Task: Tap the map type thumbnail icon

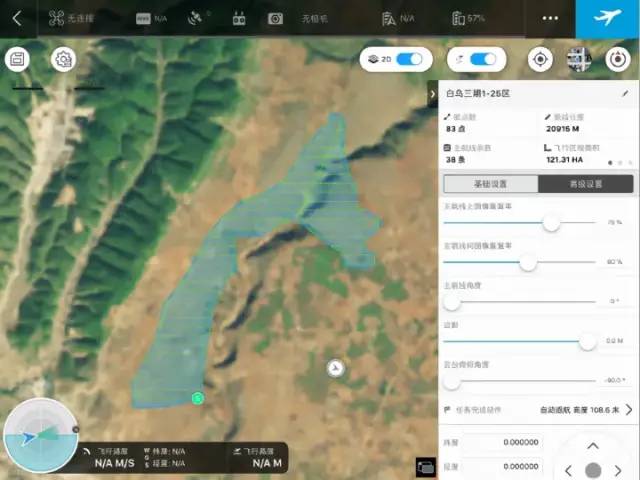Action: pyautogui.click(x=579, y=59)
